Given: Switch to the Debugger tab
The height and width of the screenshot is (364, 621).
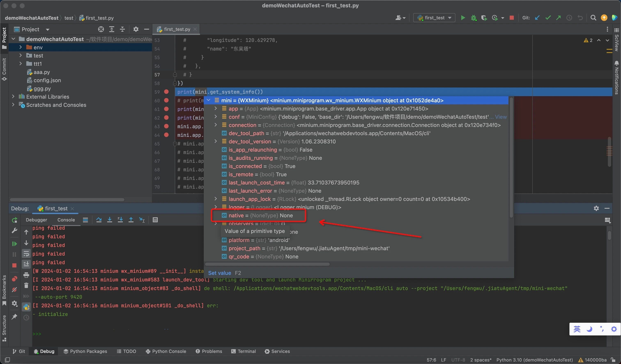Looking at the screenshot, I should tap(36, 220).
